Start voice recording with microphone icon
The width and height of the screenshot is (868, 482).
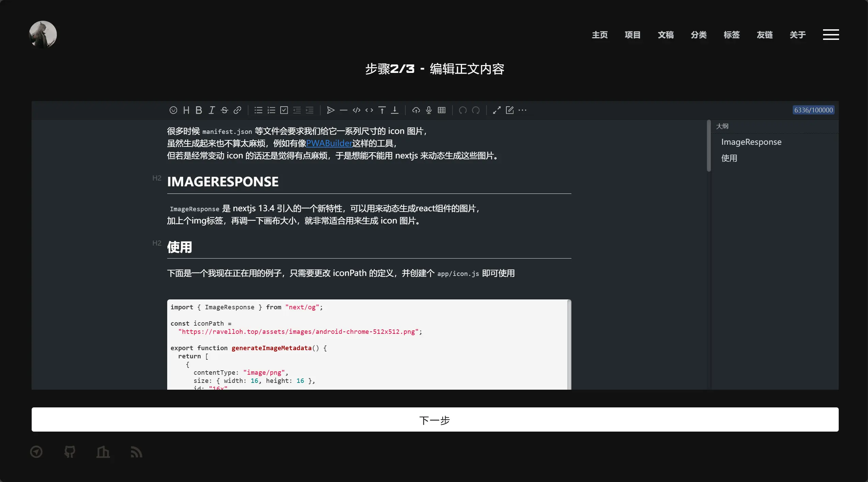point(429,110)
